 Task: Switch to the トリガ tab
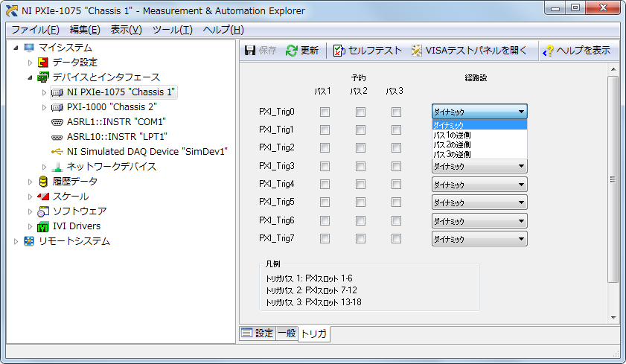(314, 333)
